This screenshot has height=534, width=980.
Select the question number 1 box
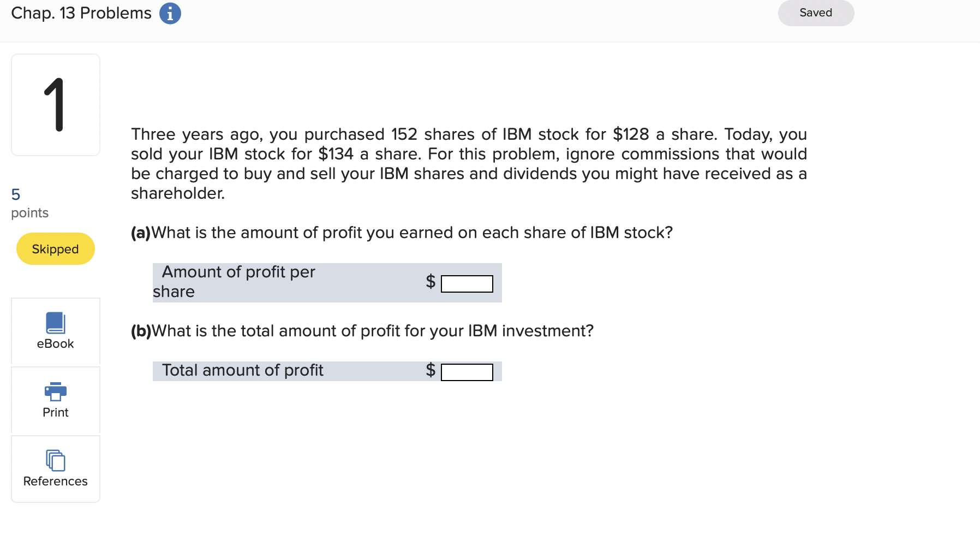click(55, 105)
